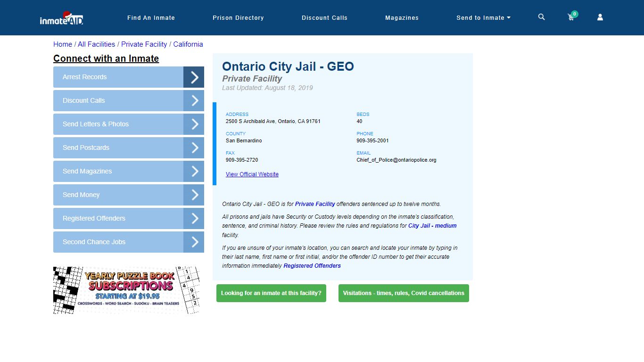The height and width of the screenshot is (362, 644).
Task: Open Registered Offenders sidebar item
Action: coord(118,218)
